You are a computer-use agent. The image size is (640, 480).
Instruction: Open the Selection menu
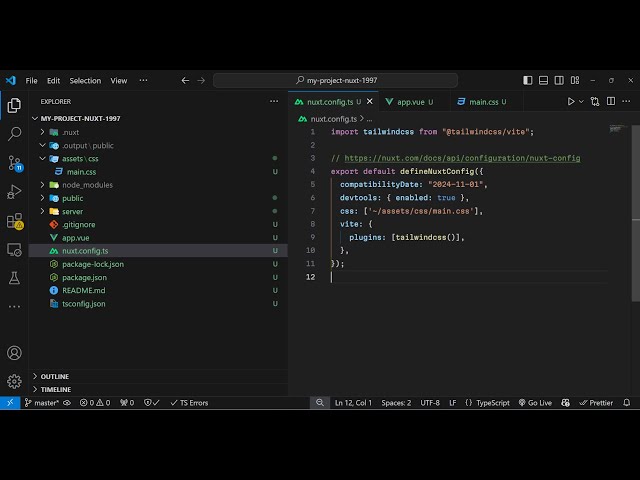[x=85, y=80]
